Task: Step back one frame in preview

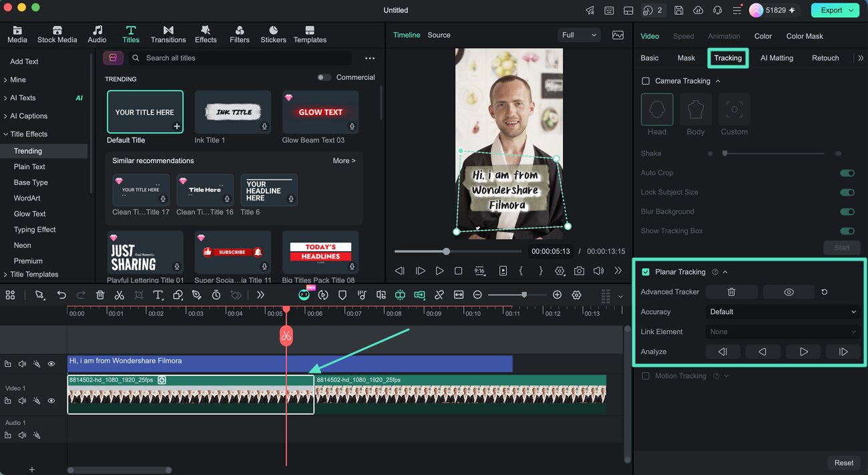Action: click(x=400, y=271)
